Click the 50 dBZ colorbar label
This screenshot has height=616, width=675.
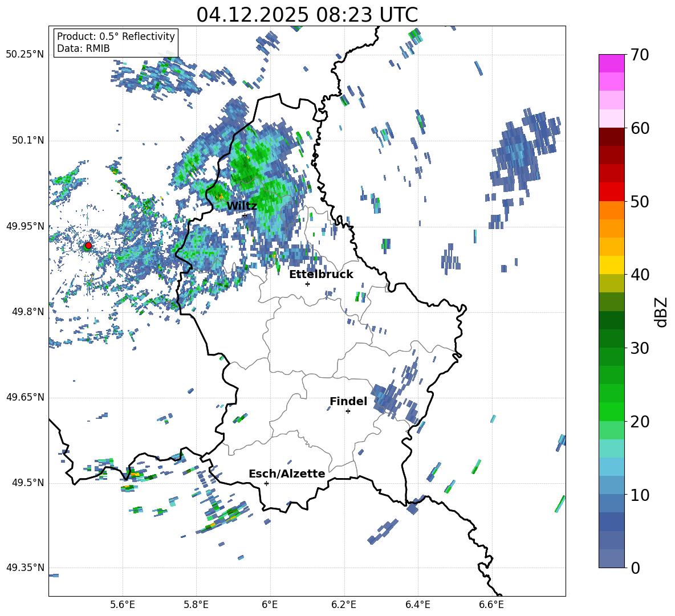(x=640, y=202)
